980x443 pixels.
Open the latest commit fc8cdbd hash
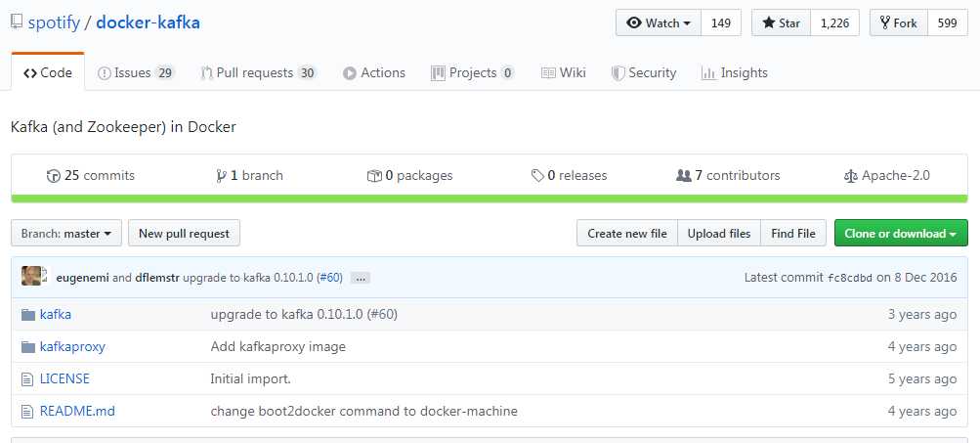pyautogui.click(x=850, y=278)
